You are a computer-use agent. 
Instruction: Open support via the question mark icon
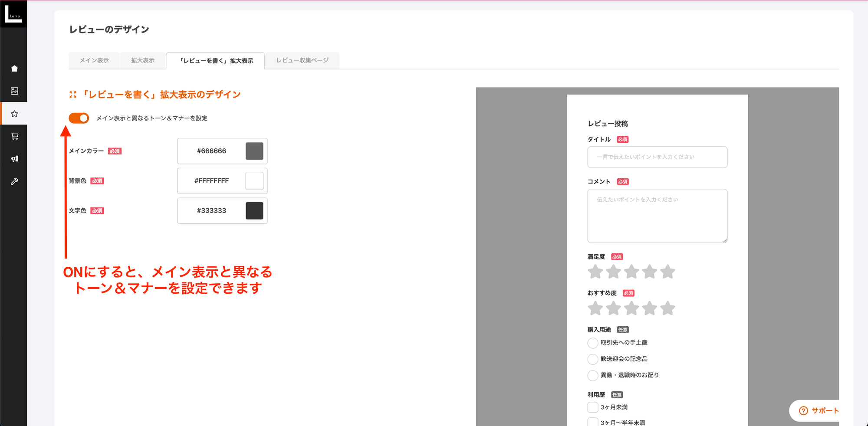[x=803, y=411]
